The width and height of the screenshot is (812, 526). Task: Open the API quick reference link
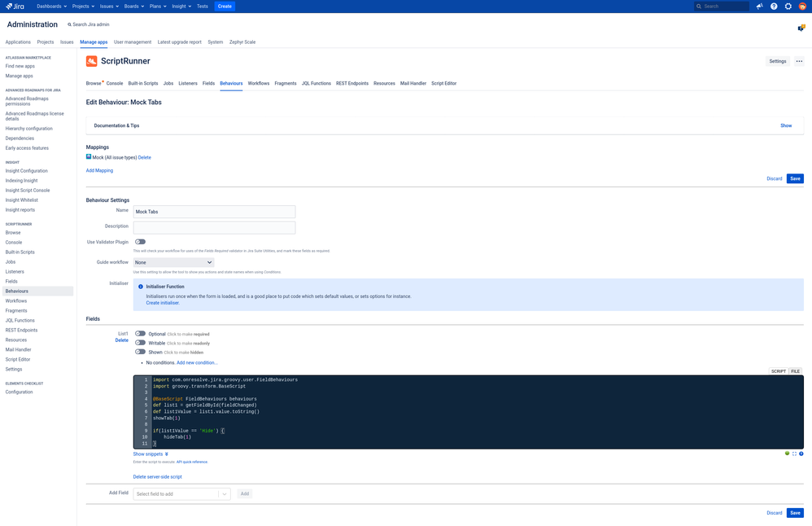(x=191, y=462)
